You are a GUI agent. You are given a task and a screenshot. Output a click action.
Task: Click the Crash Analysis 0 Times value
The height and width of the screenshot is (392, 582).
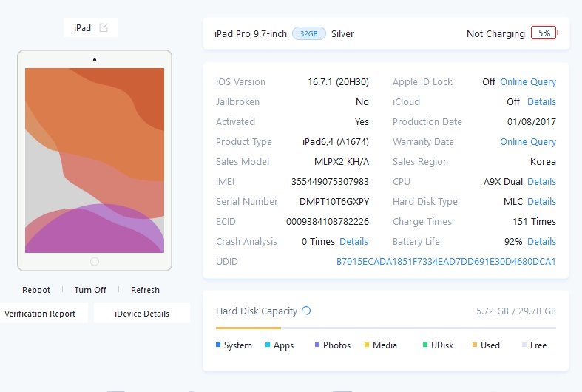click(x=318, y=242)
